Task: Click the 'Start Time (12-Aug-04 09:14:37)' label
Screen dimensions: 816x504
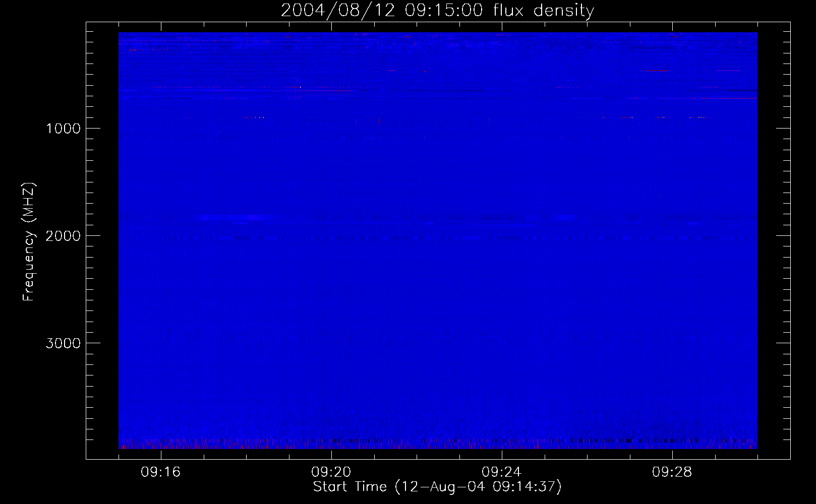Action: point(437,487)
